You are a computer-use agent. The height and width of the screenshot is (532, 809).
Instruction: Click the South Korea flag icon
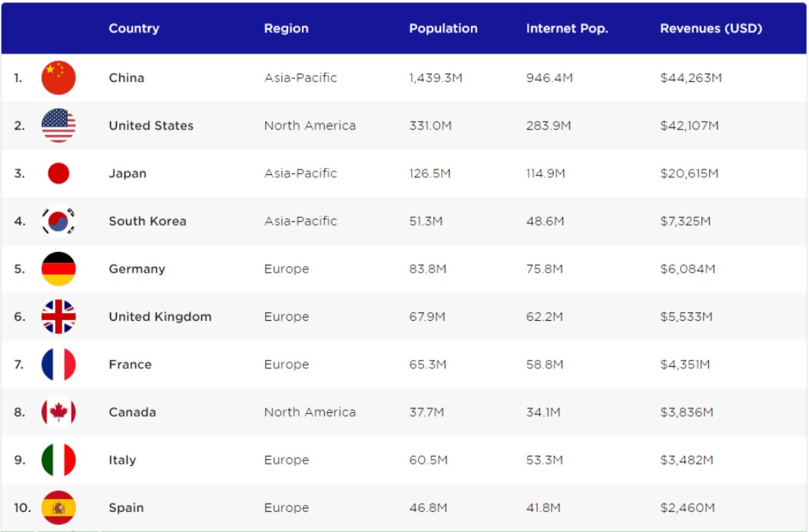tap(58, 221)
